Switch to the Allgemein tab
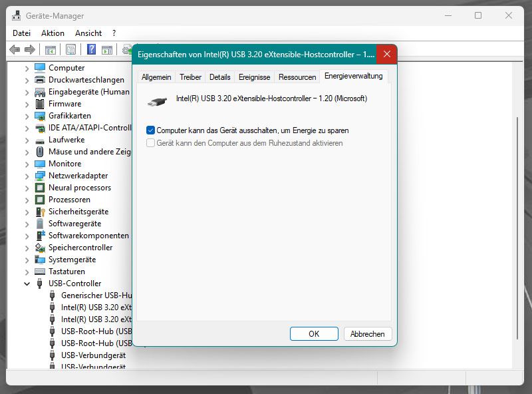 click(156, 77)
